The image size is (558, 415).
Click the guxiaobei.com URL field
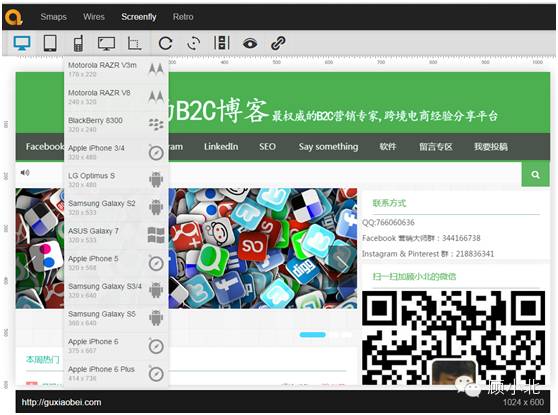pyautogui.click(x=62, y=402)
